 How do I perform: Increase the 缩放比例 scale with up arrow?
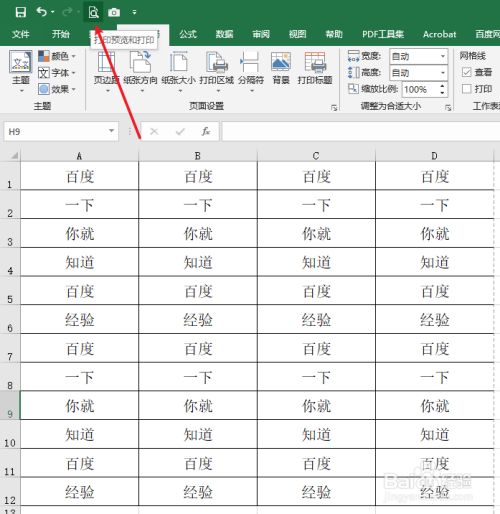[442, 86]
